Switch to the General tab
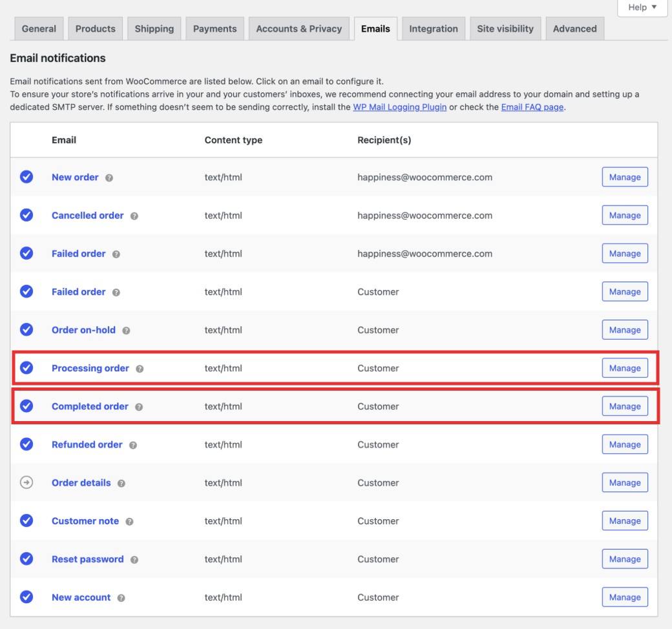Image resolution: width=672 pixels, height=629 pixels. 39,28
